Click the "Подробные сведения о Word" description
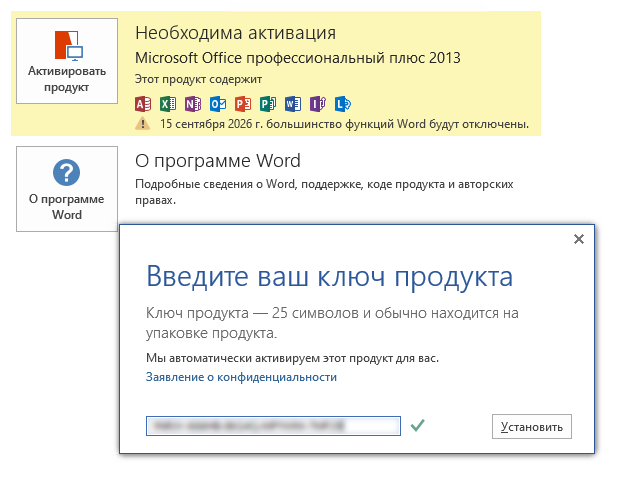Image resolution: width=630 pixels, height=484 pixels. (x=324, y=192)
